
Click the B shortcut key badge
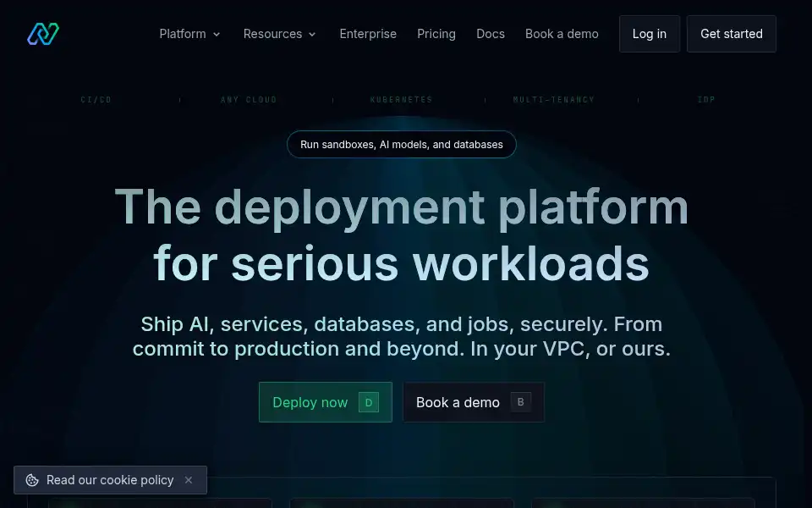[x=520, y=401]
